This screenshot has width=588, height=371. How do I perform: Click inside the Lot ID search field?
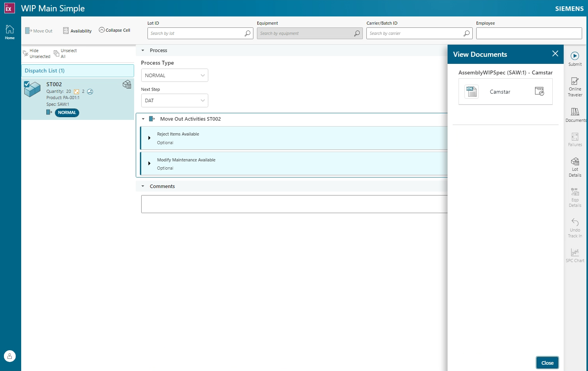tap(196, 33)
